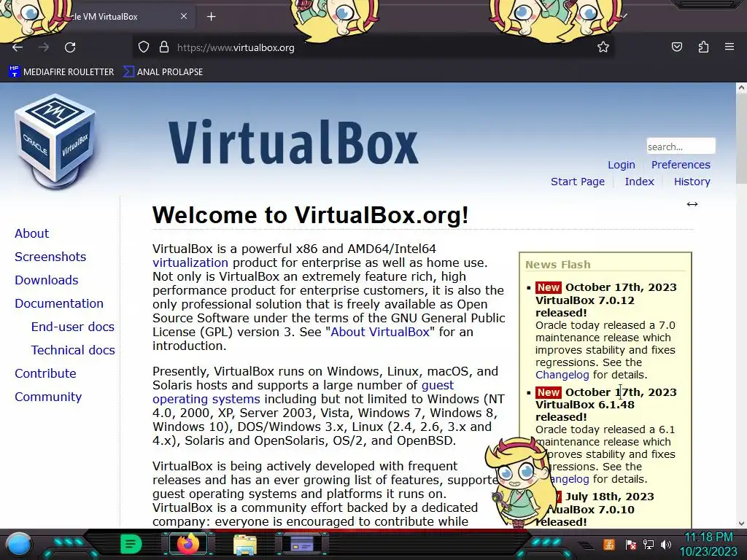
Task: Click the VirtualBox cube logo
Action: pos(55,141)
